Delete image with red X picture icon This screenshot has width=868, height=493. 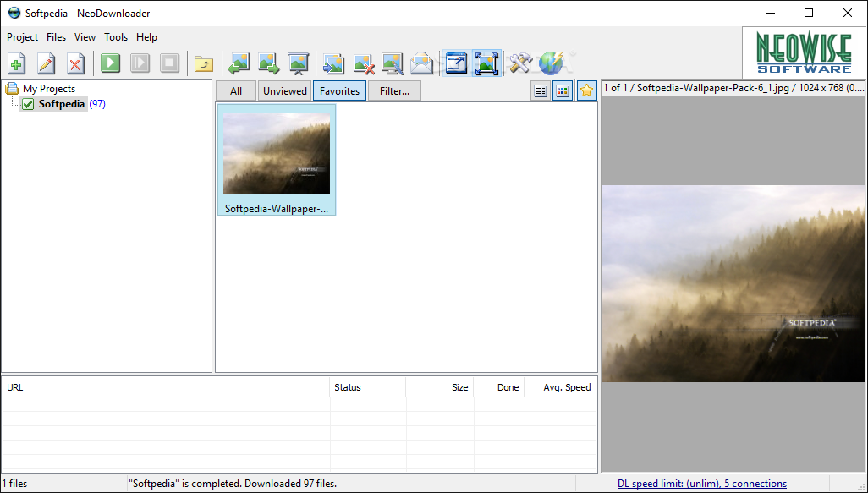[x=364, y=63]
